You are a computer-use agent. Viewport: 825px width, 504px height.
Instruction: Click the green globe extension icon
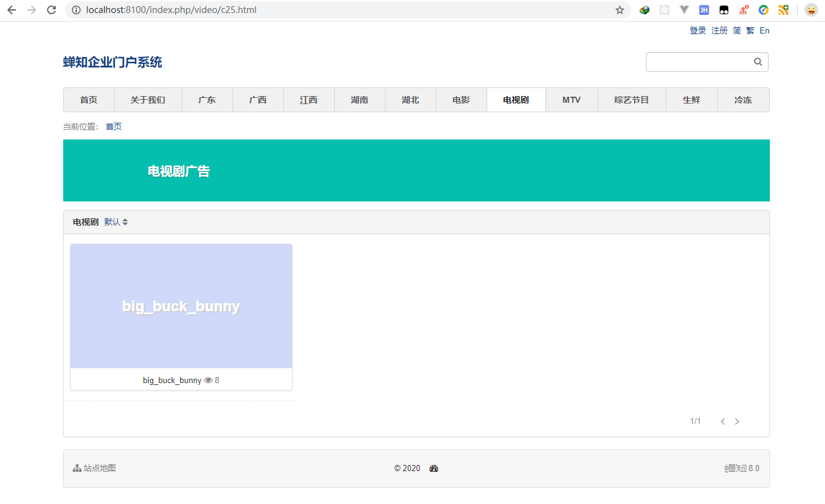645,10
